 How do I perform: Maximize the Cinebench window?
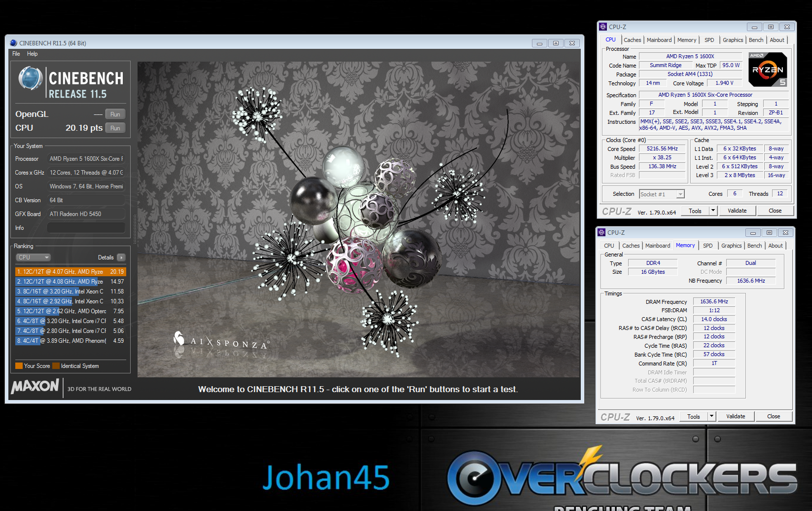[556, 43]
